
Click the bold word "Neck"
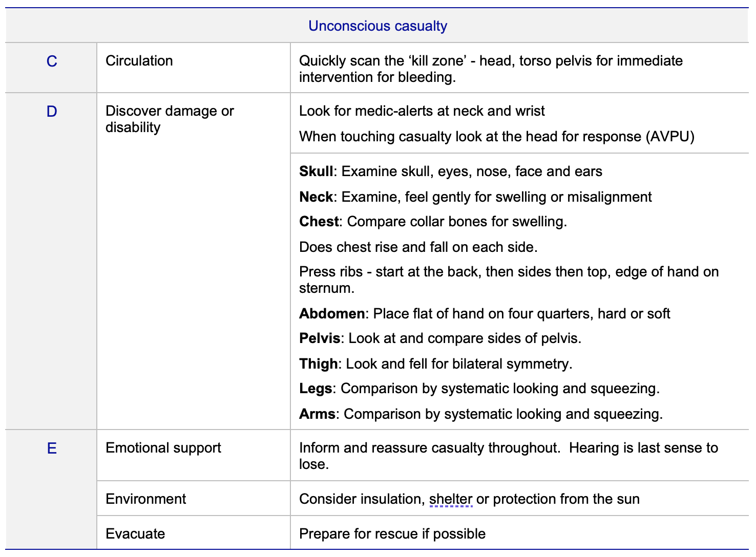[x=316, y=197]
